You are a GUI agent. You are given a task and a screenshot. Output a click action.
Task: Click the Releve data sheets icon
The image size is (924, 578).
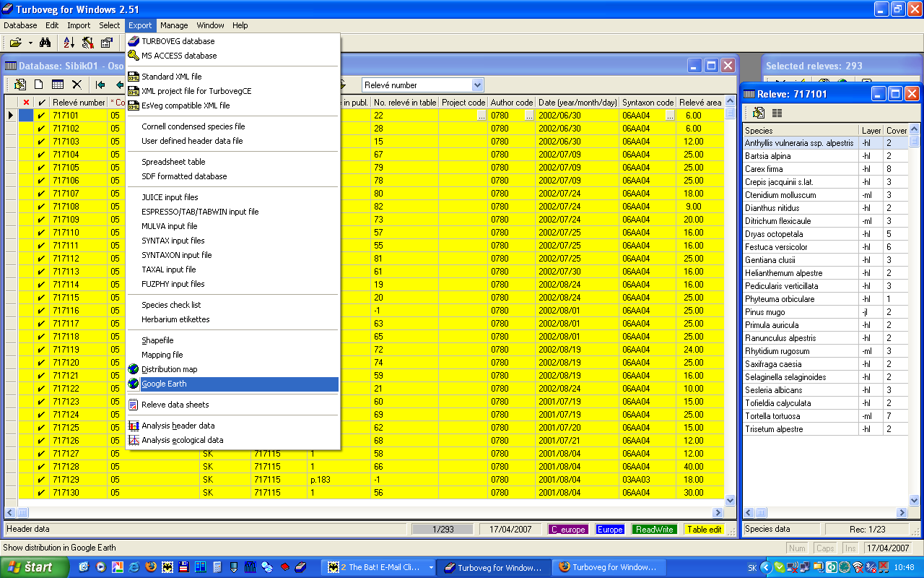tap(134, 405)
